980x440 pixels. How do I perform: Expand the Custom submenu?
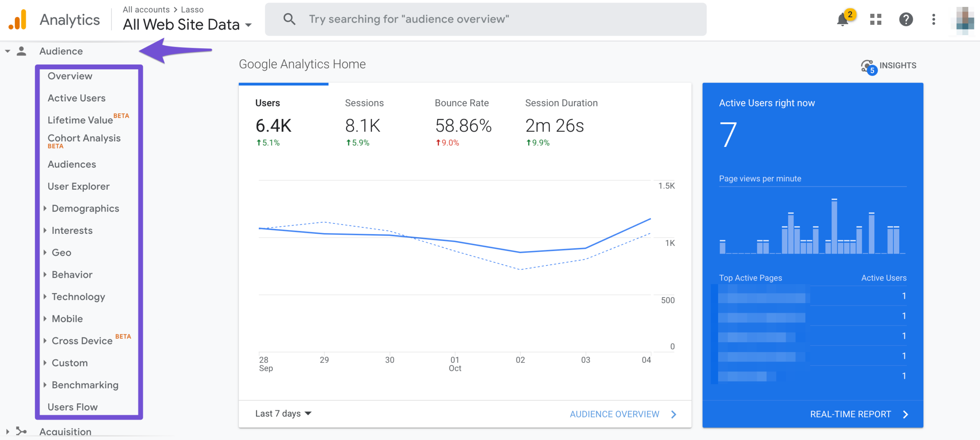(x=45, y=363)
